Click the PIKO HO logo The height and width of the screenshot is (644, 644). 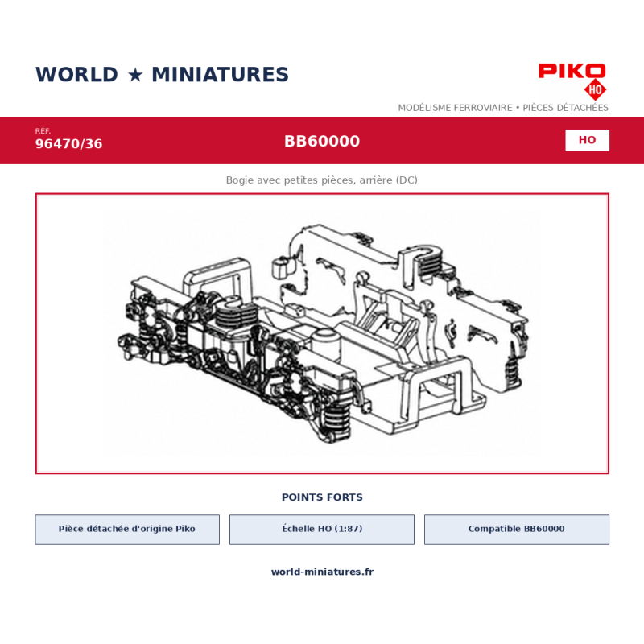coord(572,82)
